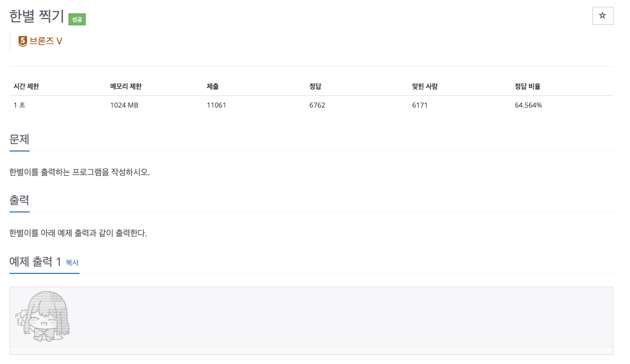Click the 1024 MB memory limit value
The height and width of the screenshot is (364, 630).
124,105
